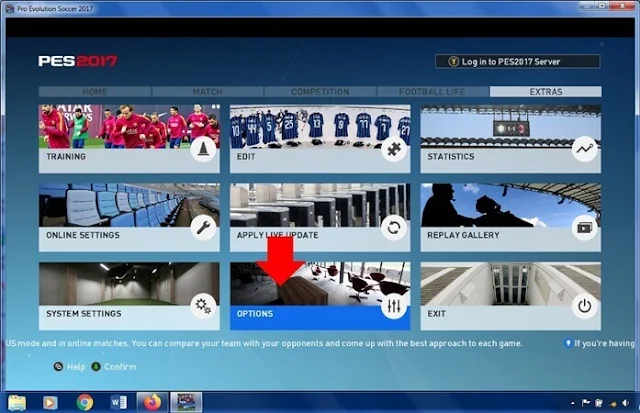This screenshot has height=413, width=640.
Task: Click the trophy icon beside the login text
Action: coord(453,62)
